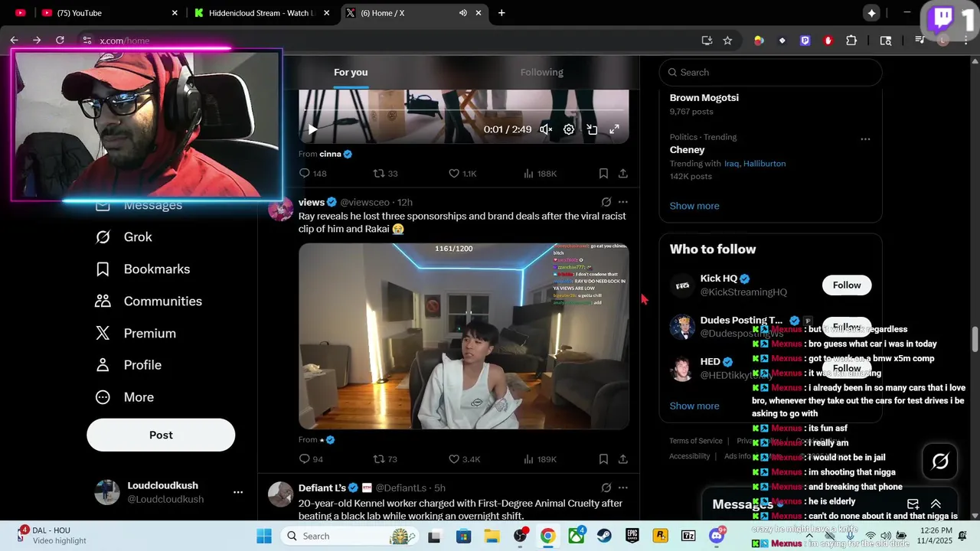Bookmark the views post about Ray
This screenshot has width=980, height=551.
(x=603, y=459)
